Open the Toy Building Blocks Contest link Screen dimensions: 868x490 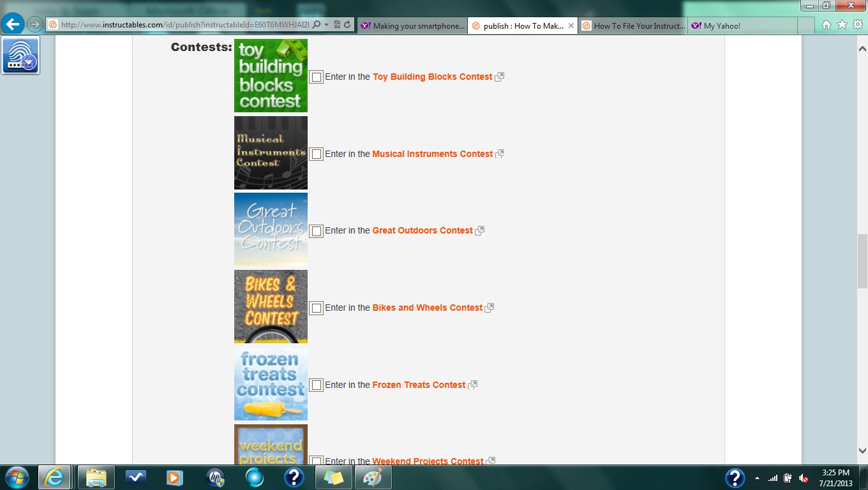432,77
